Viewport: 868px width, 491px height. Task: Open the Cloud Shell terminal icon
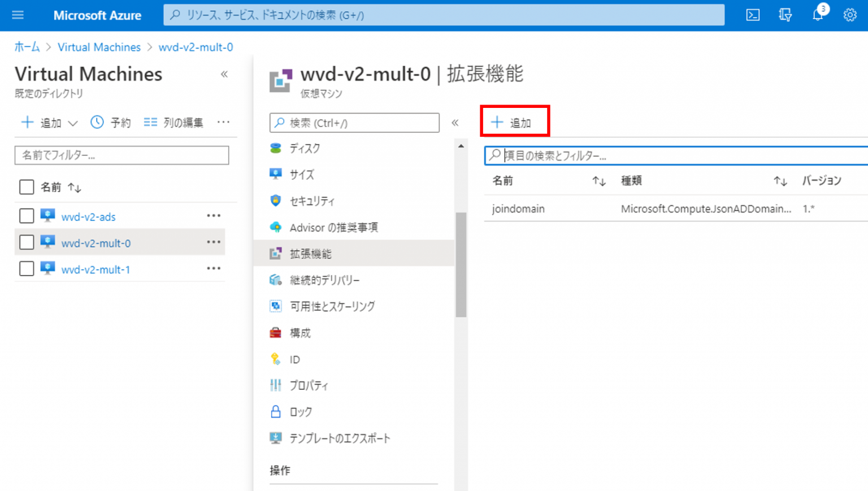point(752,15)
